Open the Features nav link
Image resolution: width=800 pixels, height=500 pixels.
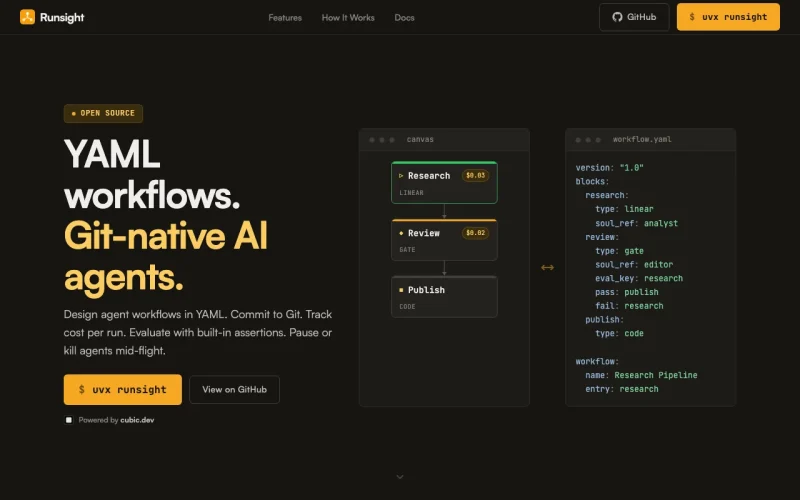(285, 17)
